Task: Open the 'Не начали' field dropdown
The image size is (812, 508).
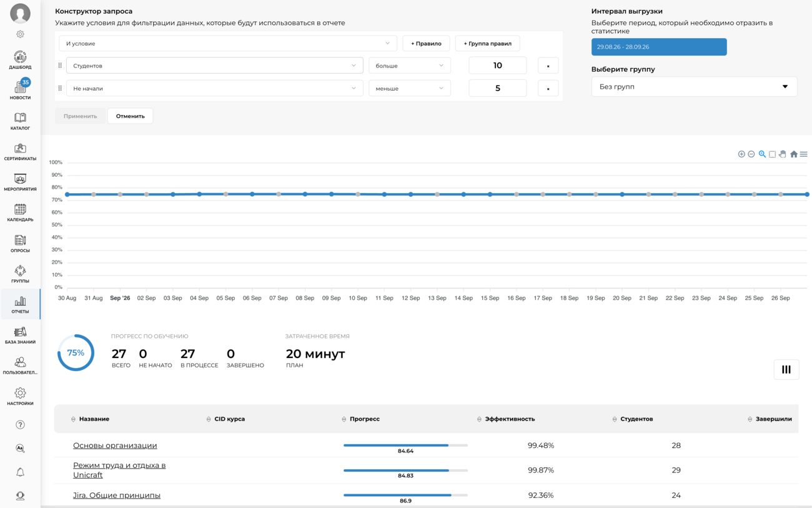Action: coord(214,88)
